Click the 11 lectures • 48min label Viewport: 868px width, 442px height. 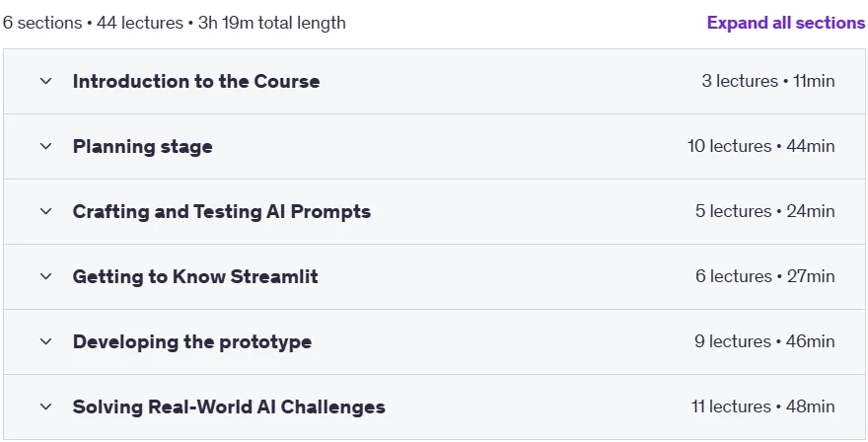pos(762,406)
